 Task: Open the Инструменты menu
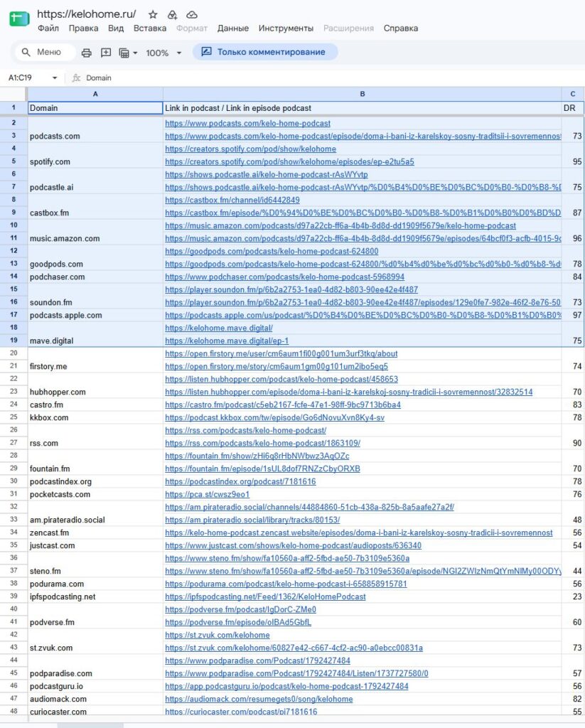(x=286, y=28)
